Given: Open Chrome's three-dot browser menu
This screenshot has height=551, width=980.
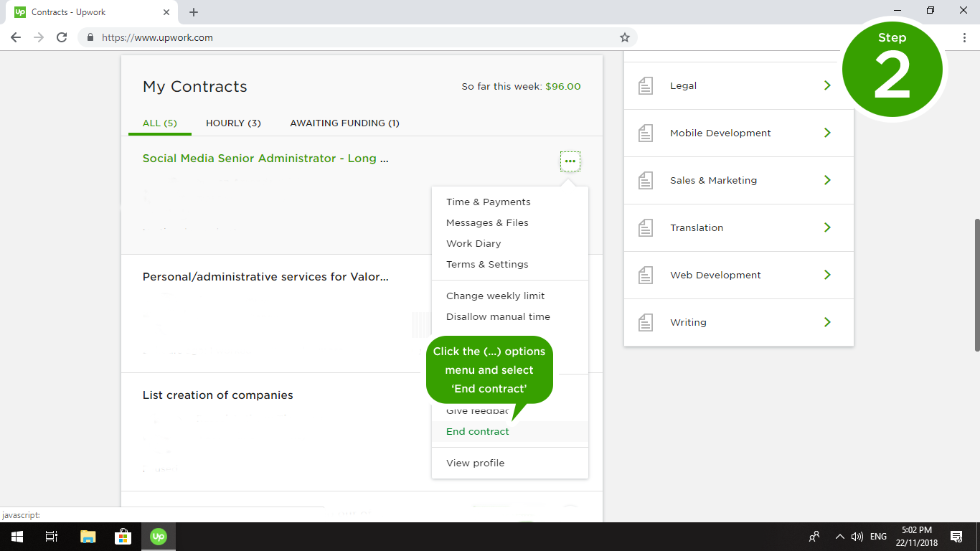Looking at the screenshot, I should click(964, 37).
